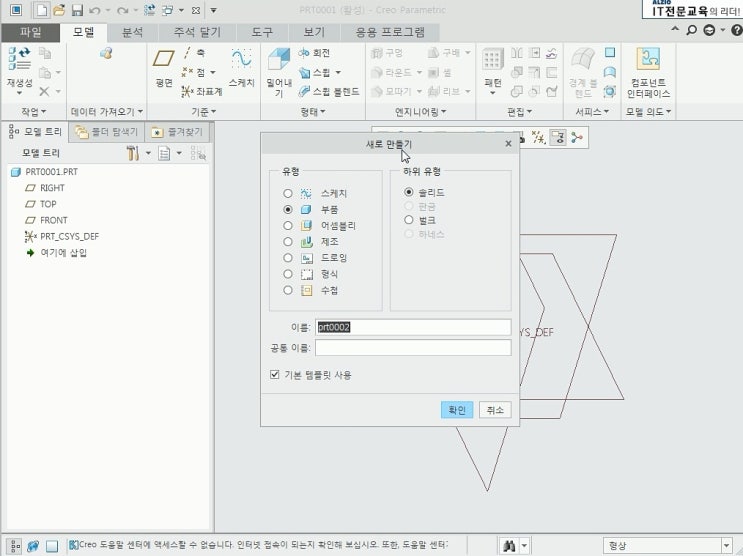Open the Favorites (즐겨찾기) tab
The width and height of the screenshot is (743, 556).
[x=177, y=132]
